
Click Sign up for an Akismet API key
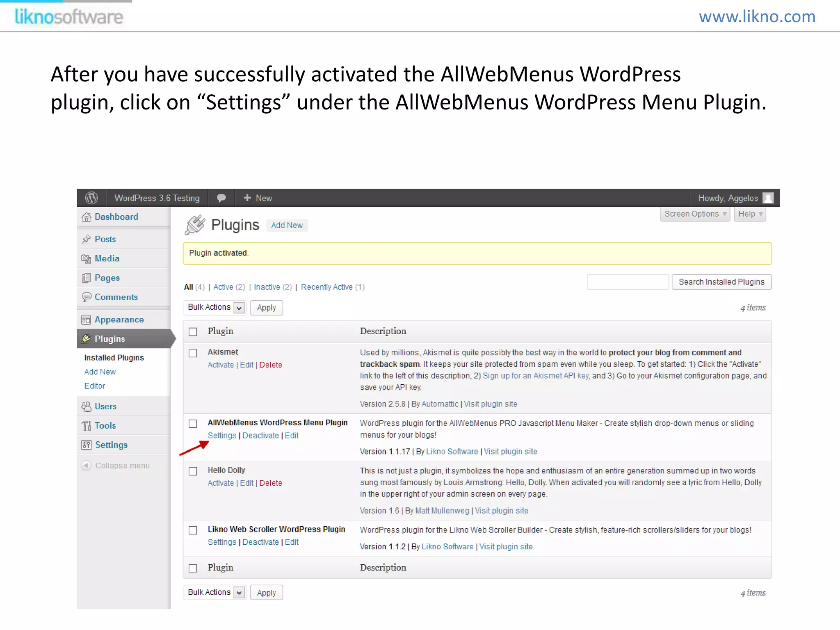(x=536, y=376)
